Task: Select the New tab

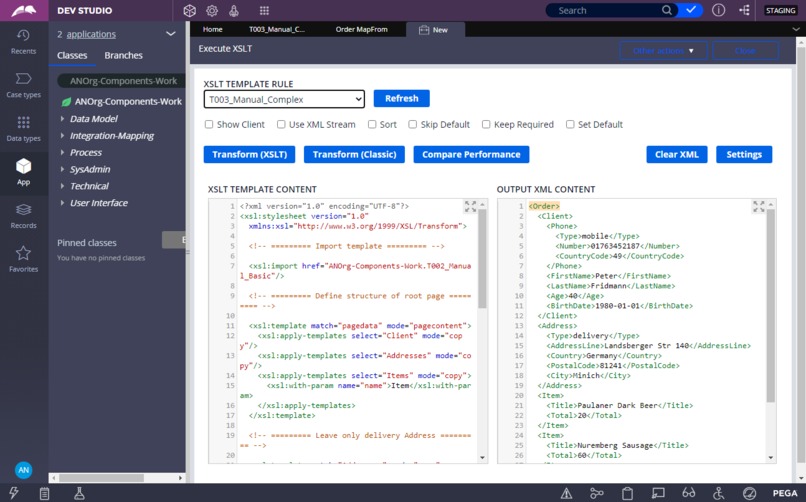Action: pyautogui.click(x=435, y=30)
